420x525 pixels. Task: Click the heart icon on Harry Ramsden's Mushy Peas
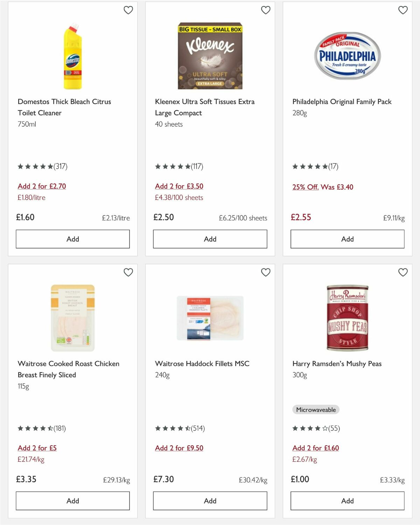point(403,272)
